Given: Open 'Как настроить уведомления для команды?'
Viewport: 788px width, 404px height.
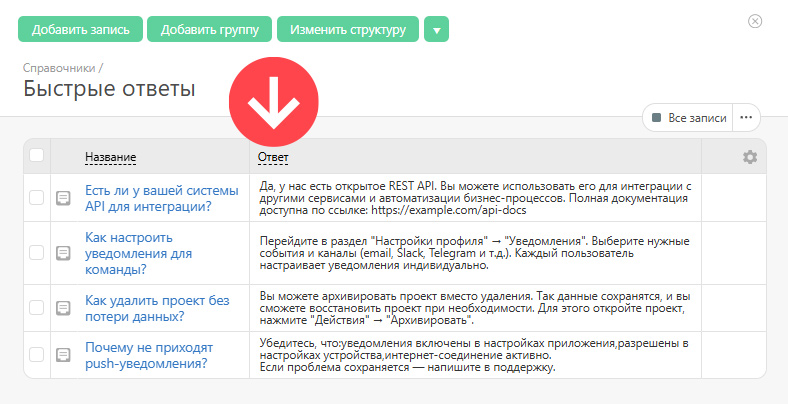Looking at the screenshot, I should (139, 253).
